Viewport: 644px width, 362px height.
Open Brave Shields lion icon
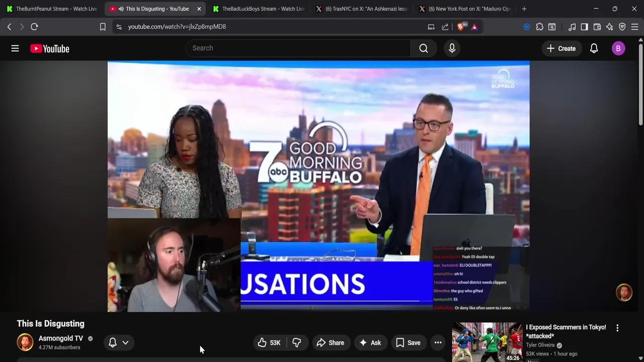coord(461,27)
